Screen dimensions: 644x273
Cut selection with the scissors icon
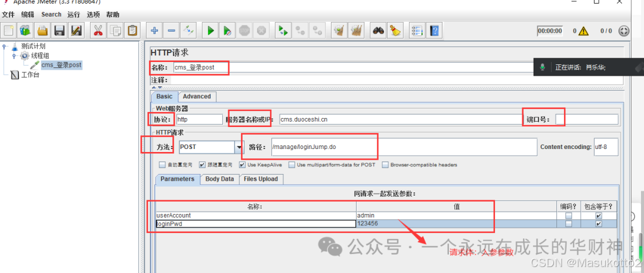98,30
